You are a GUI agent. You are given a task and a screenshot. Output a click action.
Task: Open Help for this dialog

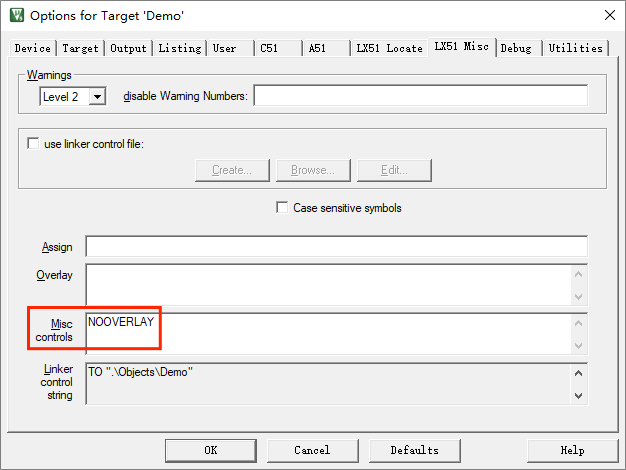[x=572, y=450]
